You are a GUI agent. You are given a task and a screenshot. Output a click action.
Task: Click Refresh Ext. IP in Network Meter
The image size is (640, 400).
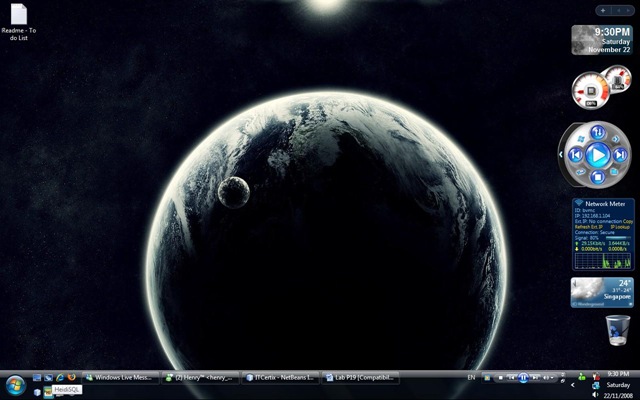[x=589, y=227]
